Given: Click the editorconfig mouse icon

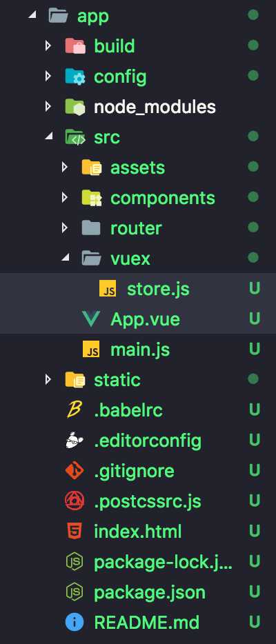Looking at the screenshot, I should click(x=75, y=441).
